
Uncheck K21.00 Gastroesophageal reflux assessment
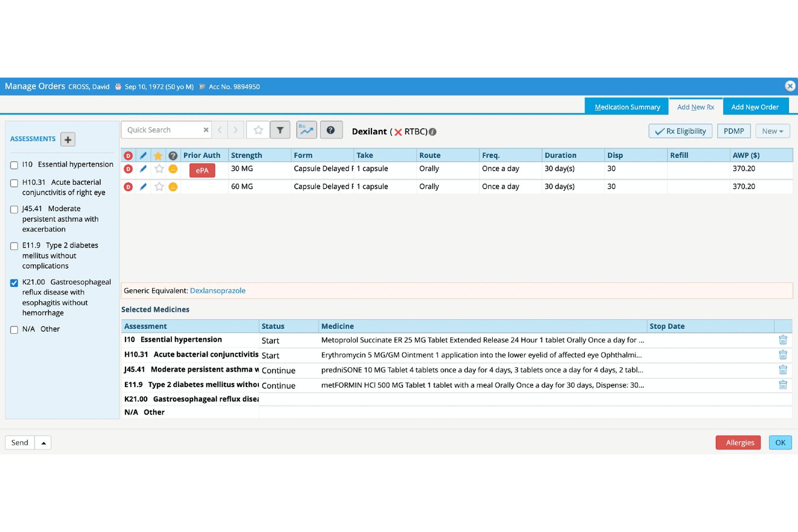click(14, 282)
